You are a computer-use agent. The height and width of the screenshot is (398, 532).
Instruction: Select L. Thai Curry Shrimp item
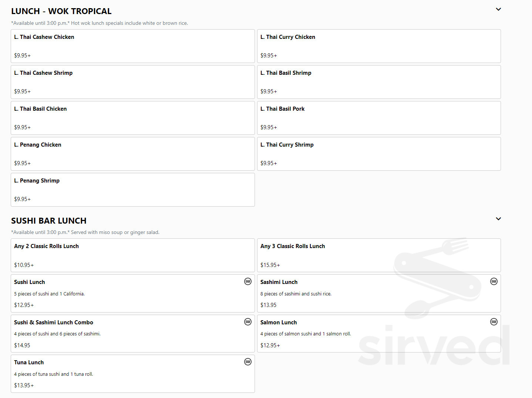pos(378,154)
